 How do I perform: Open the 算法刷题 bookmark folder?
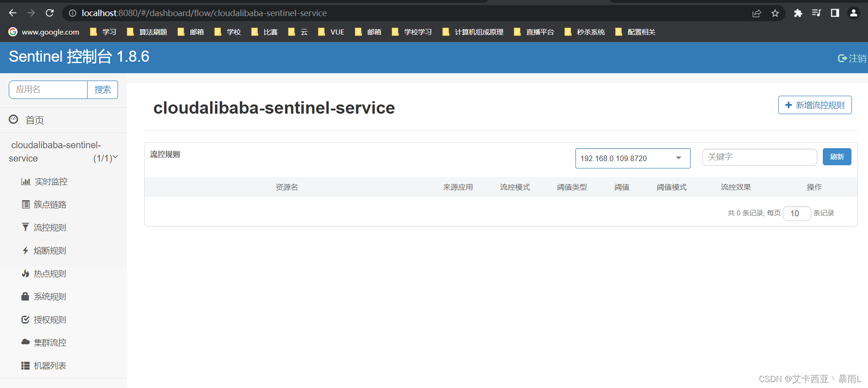point(147,32)
